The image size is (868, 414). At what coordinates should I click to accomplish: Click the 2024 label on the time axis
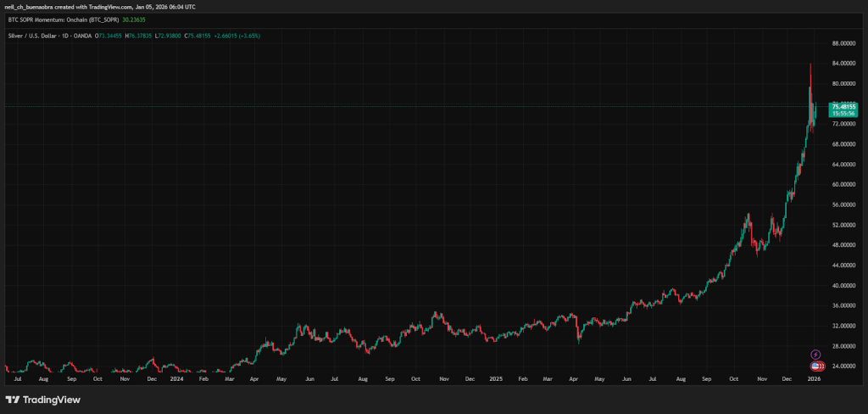click(x=176, y=379)
